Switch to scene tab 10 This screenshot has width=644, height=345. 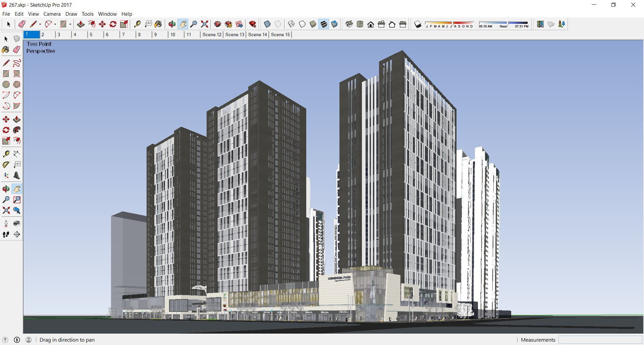point(176,34)
